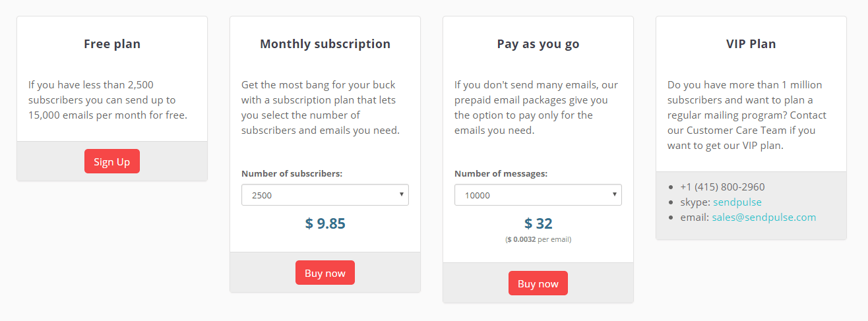Click the +1 (415) 800-2960 phone number

tap(722, 187)
